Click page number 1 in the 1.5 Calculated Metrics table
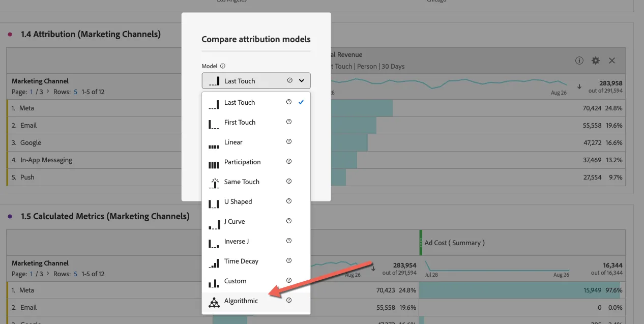Image resolution: width=644 pixels, height=324 pixels. click(x=31, y=274)
